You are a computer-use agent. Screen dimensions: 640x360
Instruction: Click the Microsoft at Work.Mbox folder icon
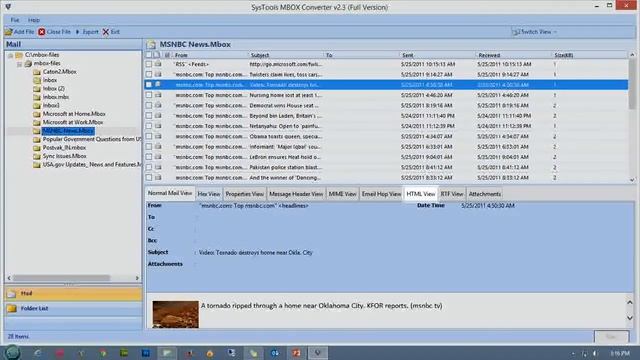37,122
